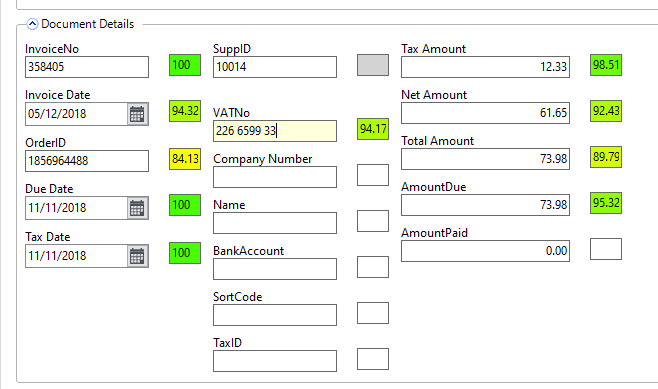Click the VATNo input field
Screen dimensions: 658x389
(275, 131)
